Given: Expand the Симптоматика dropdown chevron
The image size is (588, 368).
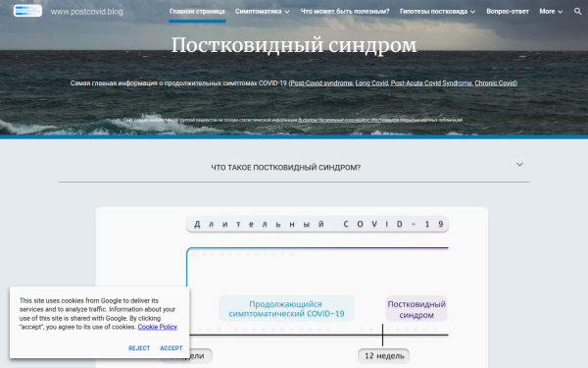Looking at the screenshot, I should (287, 12).
